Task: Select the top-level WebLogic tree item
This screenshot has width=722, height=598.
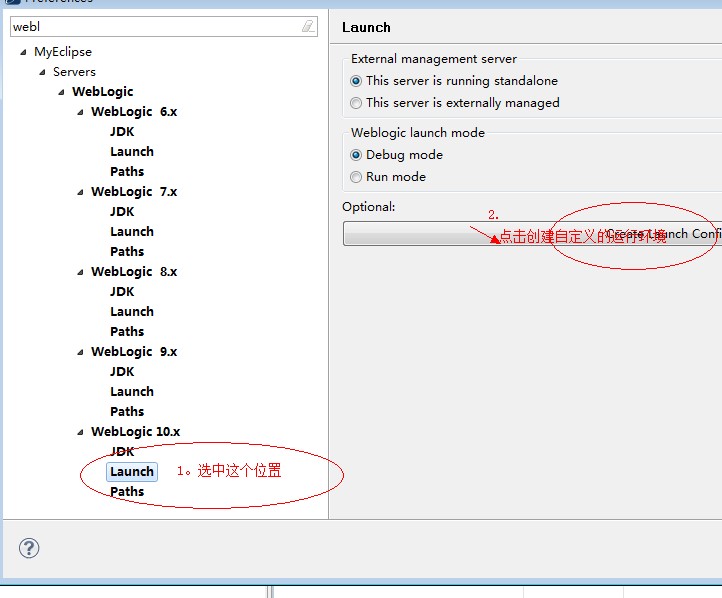Action: click(x=103, y=92)
